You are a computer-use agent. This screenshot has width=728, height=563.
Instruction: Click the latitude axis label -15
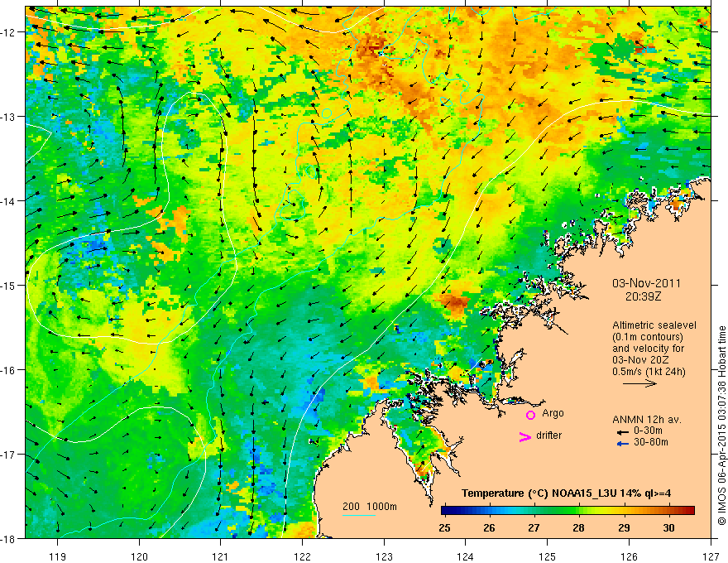[x=9, y=286]
